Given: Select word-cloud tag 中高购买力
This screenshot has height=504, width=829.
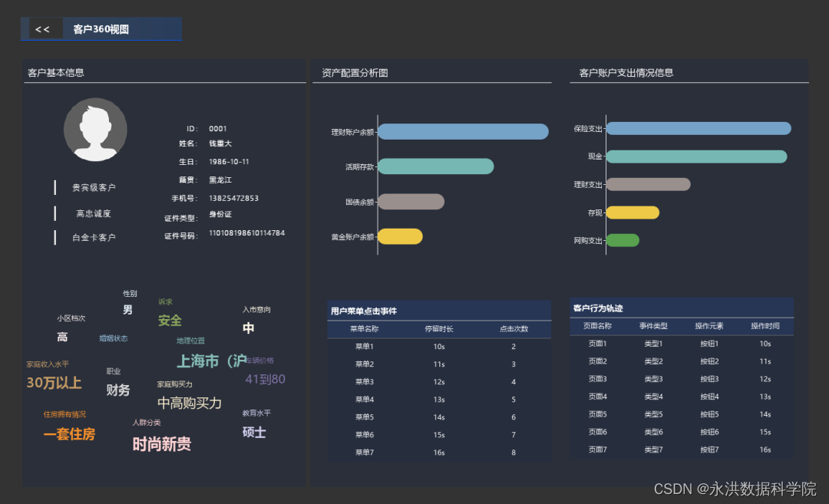Looking at the screenshot, I should (x=190, y=403).
